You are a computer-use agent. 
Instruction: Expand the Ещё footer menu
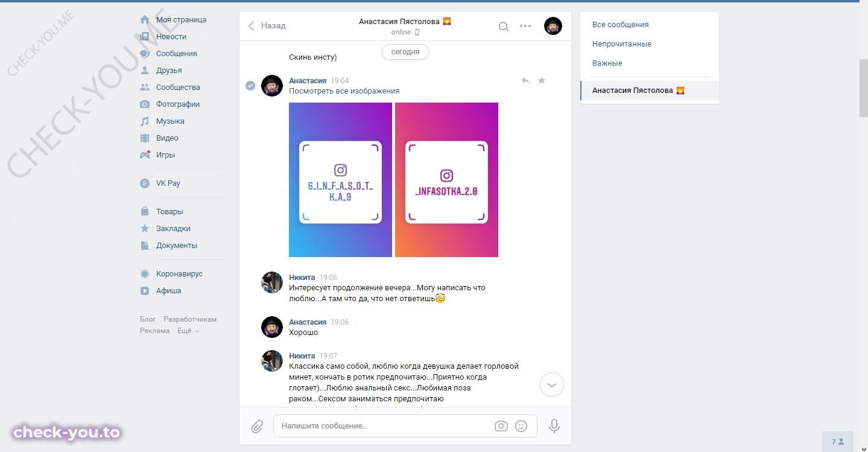click(x=188, y=331)
